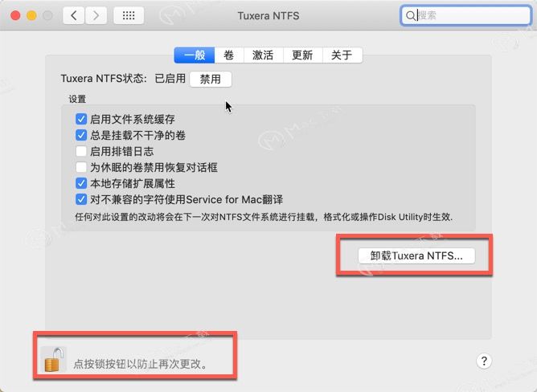Click the 设置 section label
The image size is (537, 392).
77,100
